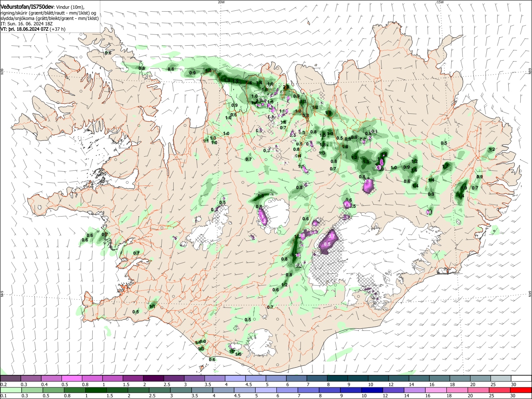
Task: Select the royal blue 9 mm rain swatch
Action: [x=351, y=390]
